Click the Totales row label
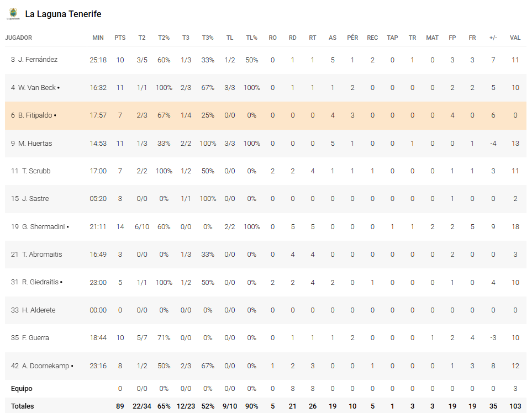 click(x=22, y=406)
